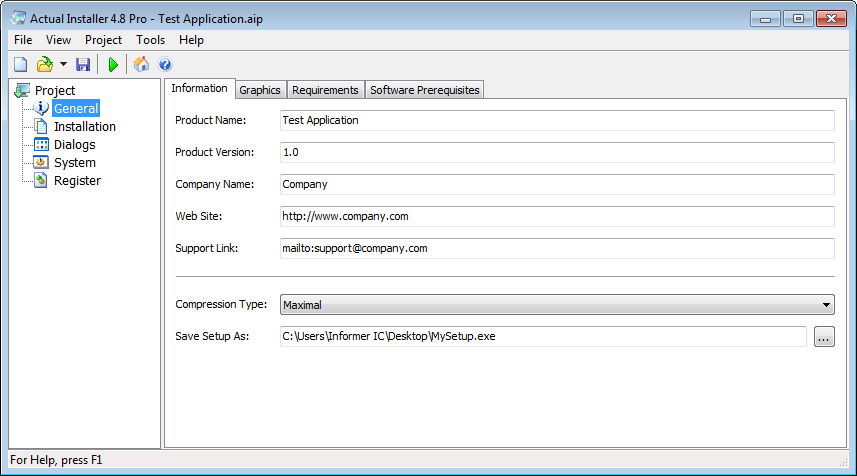Close the Actual Installer window
The image size is (857, 476).
tap(831, 19)
